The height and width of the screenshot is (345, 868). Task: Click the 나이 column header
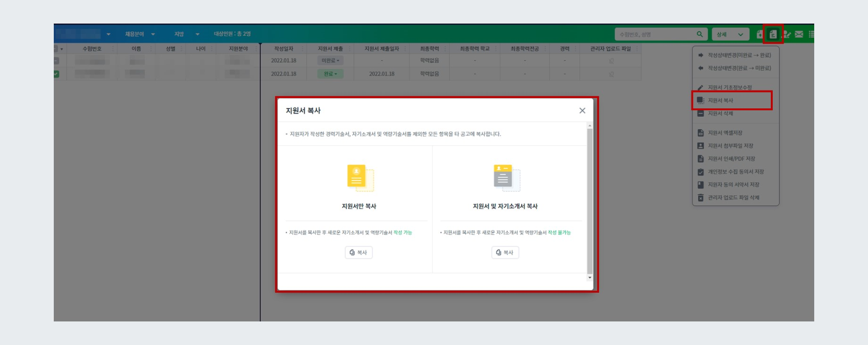tap(200, 49)
